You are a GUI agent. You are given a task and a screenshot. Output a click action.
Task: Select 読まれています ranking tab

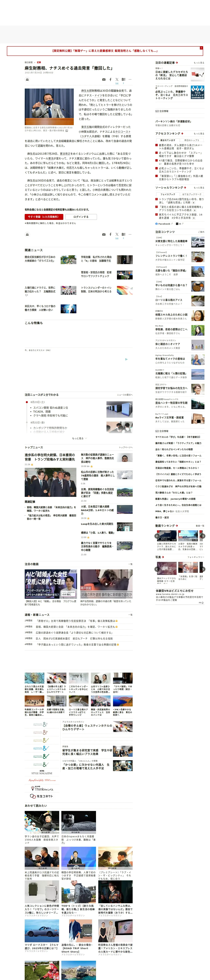[x=168, y=140]
